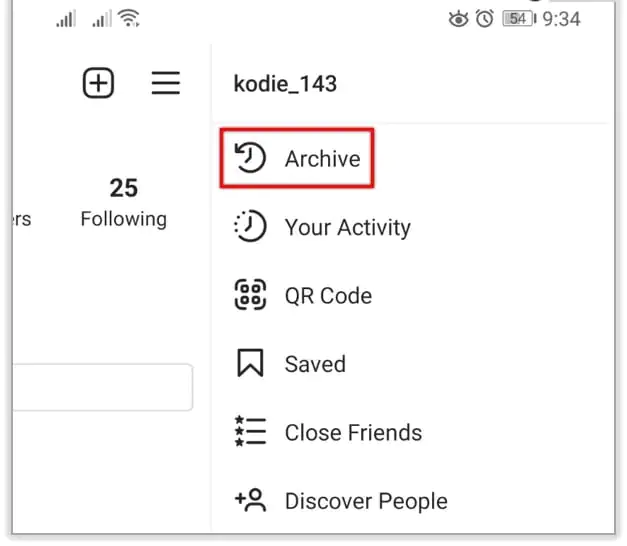The image size is (627, 546).
Task: Click the Saved bookmark icon
Action: 250,363
